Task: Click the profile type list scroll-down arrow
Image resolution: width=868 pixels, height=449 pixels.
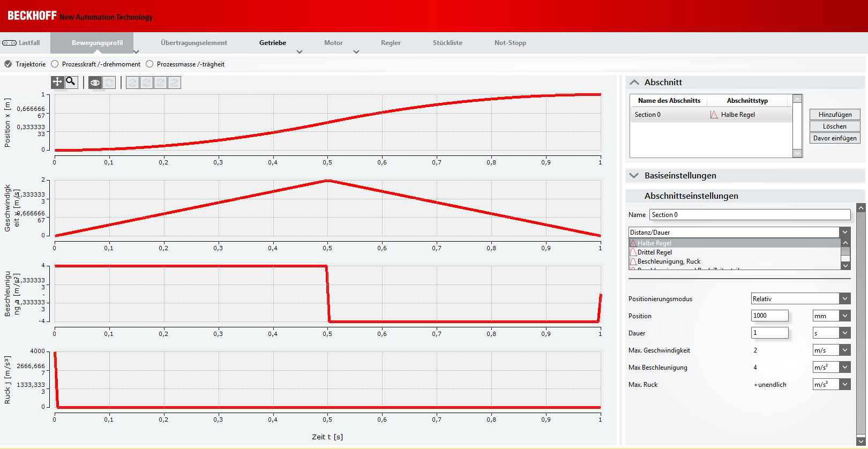Action: (845, 265)
